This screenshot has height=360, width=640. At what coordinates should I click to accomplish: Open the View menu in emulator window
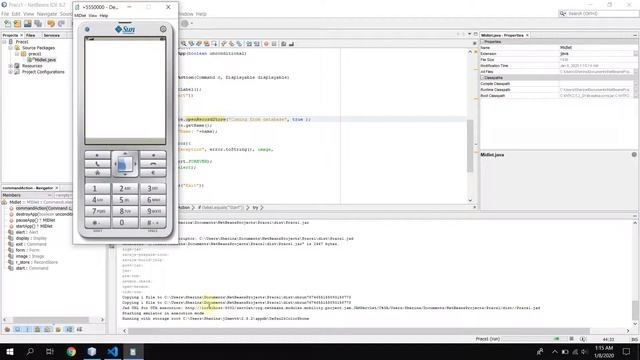pyautogui.click(x=93, y=16)
